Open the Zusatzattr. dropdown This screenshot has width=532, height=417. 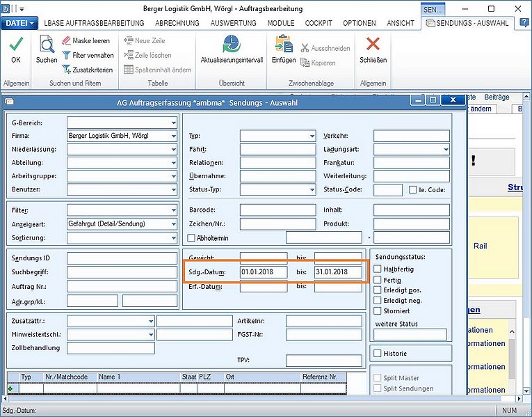[x=151, y=321]
